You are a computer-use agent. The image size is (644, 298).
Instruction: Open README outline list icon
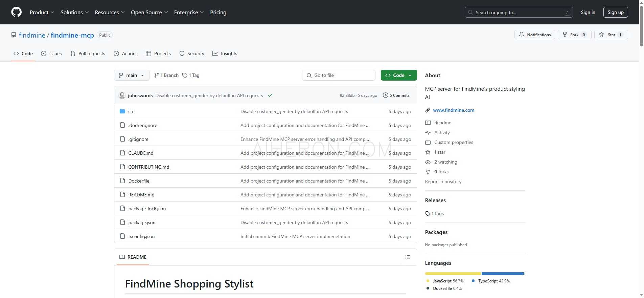(408, 257)
